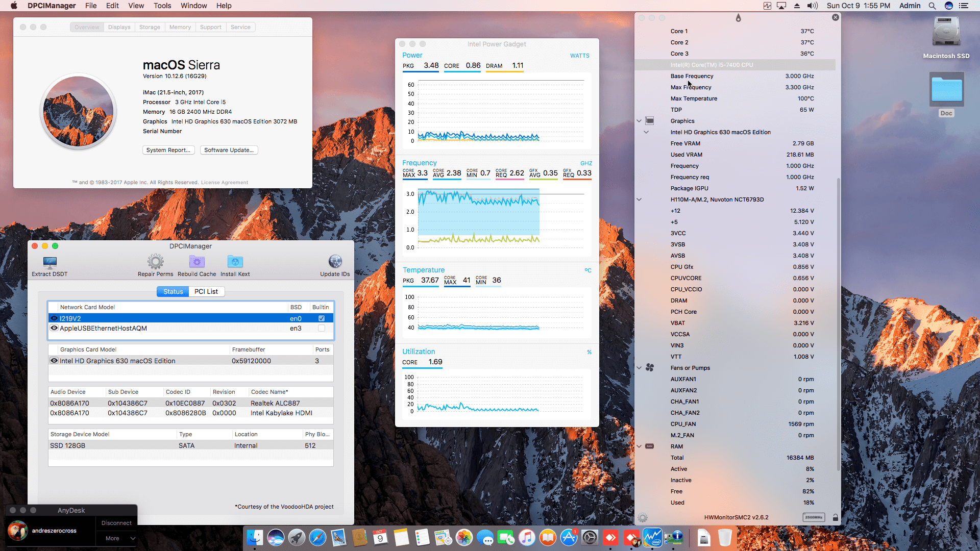Click the License Agreement link

point(225,183)
